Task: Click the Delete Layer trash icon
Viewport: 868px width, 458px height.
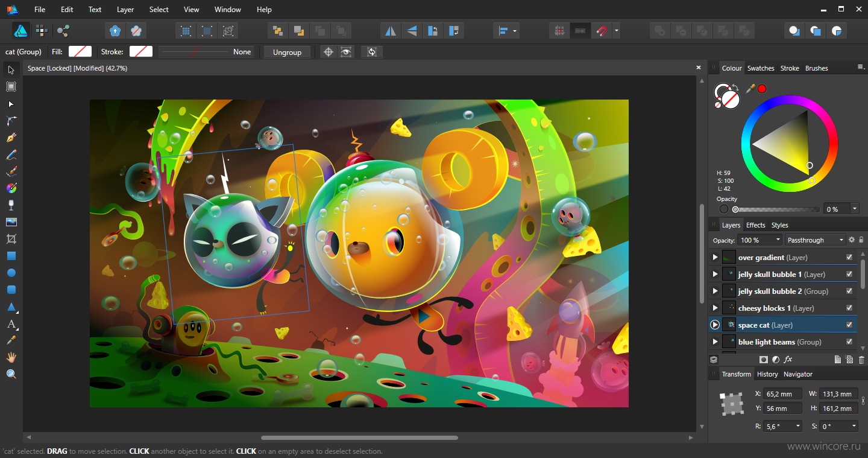Action: point(861,360)
